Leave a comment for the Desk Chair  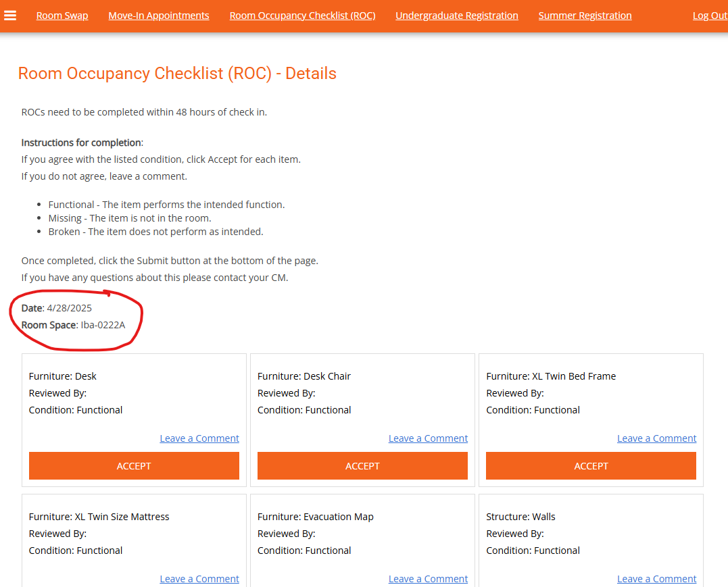click(428, 438)
